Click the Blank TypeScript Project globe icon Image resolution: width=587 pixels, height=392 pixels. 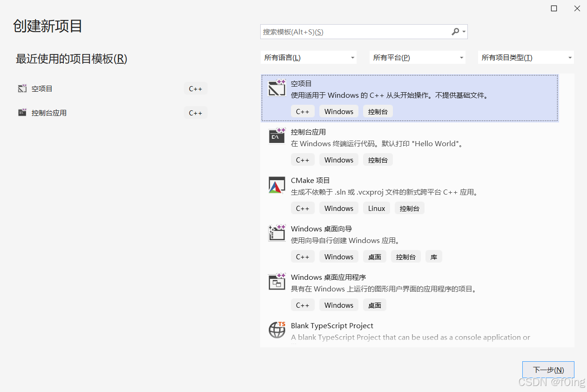(x=277, y=330)
